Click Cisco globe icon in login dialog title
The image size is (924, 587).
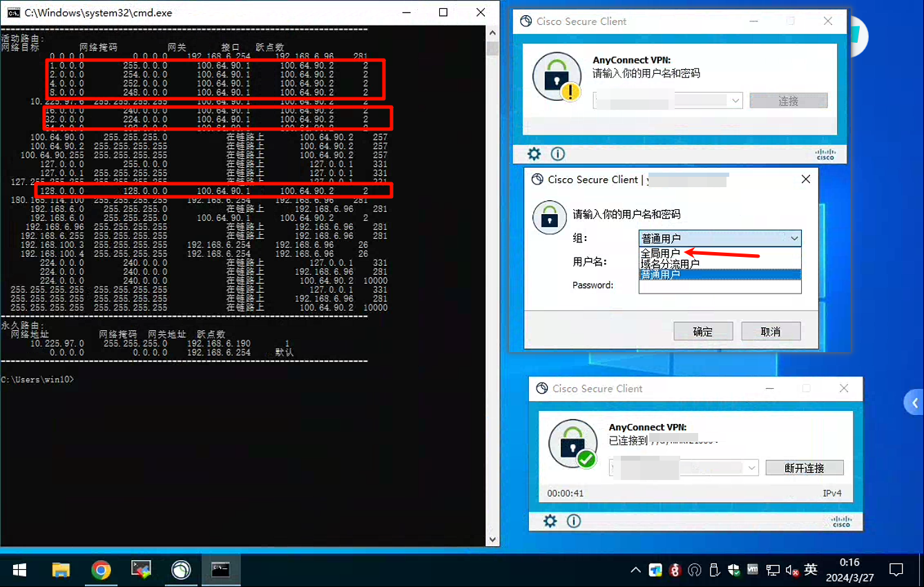coord(537,180)
